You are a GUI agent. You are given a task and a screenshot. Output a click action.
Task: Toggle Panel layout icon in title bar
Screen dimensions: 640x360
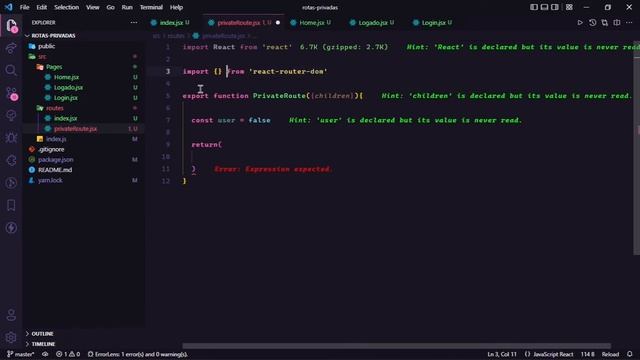click(x=544, y=7)
